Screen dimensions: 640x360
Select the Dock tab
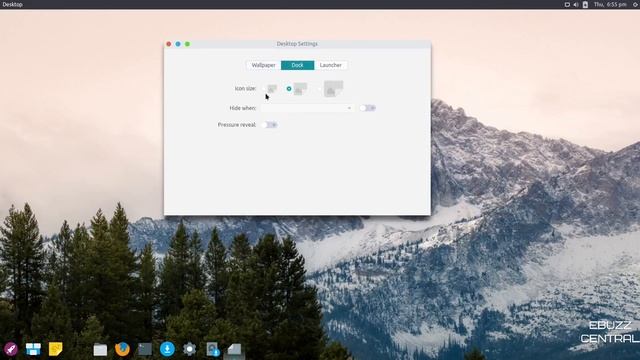coord(298,65)
